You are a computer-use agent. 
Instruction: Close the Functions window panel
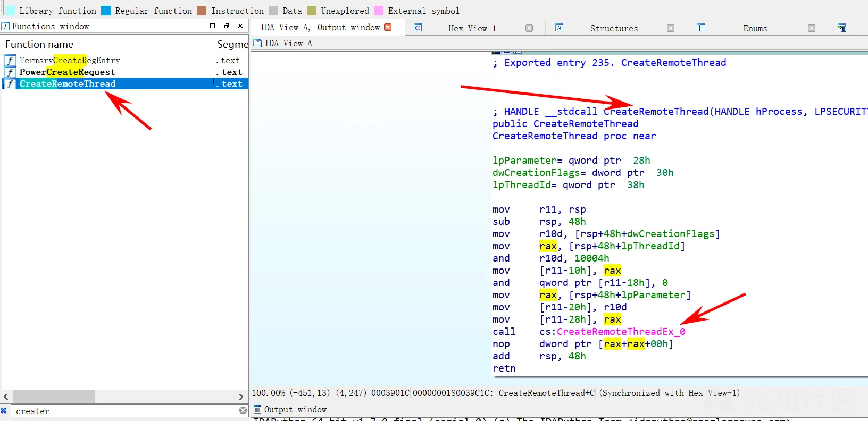[x=240, y=26]
